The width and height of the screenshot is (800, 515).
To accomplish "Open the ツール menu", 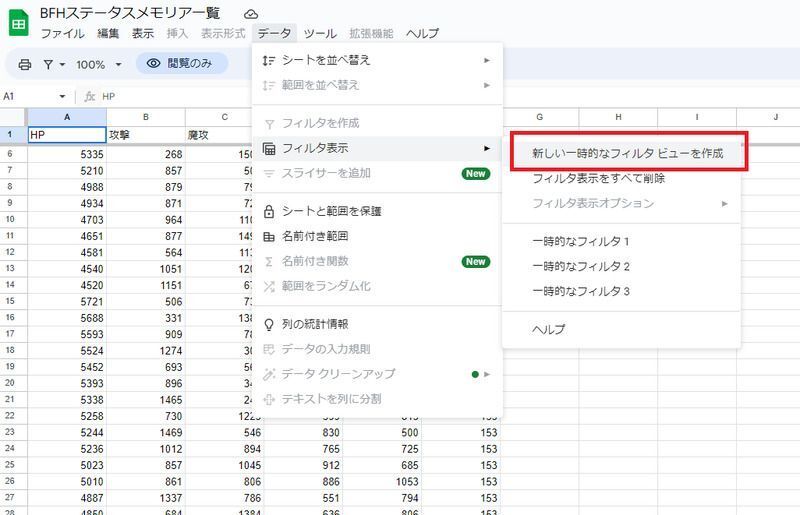I will 320,33.
